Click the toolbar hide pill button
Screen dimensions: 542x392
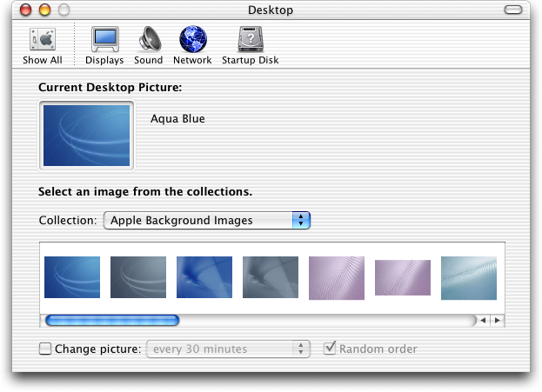(x=513, y=10)
